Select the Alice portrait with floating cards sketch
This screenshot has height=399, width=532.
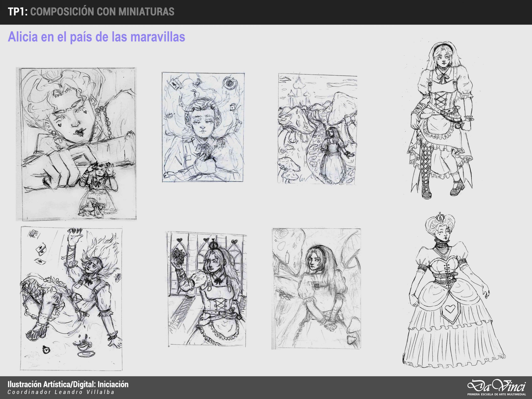pyautogui.click(x=203, y=127)
